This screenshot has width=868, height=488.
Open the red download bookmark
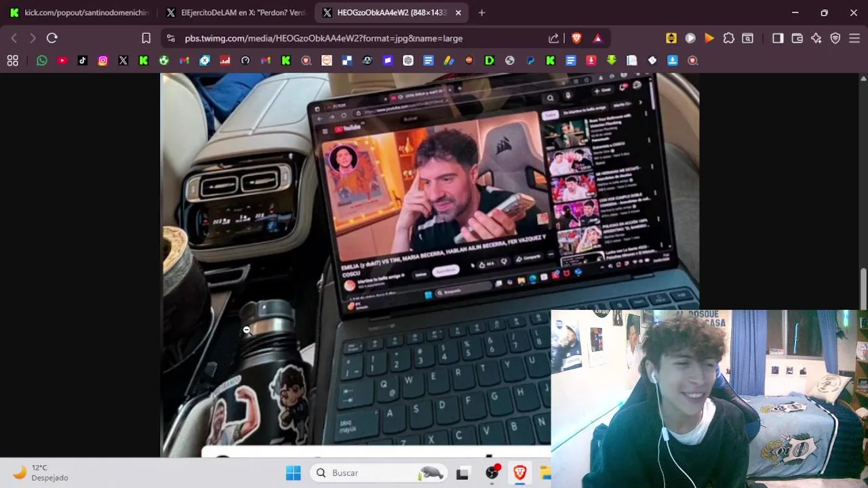tap(591, 61)
